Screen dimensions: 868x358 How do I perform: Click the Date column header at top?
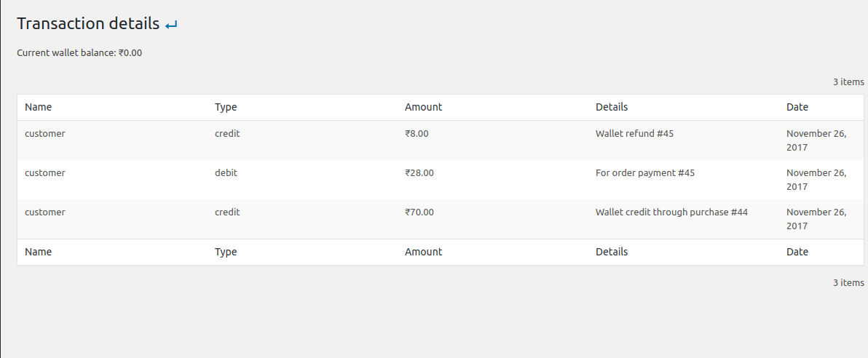click(797, 107)
